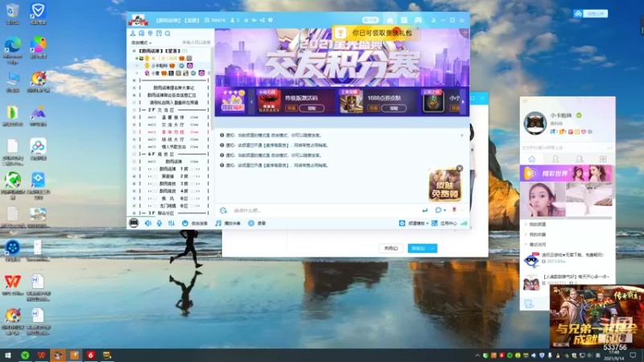Image resolution: width=644 pixels, height=362 pixels.
Task: Open the user list icon in channel sidebar
Action: pos(133,33)
